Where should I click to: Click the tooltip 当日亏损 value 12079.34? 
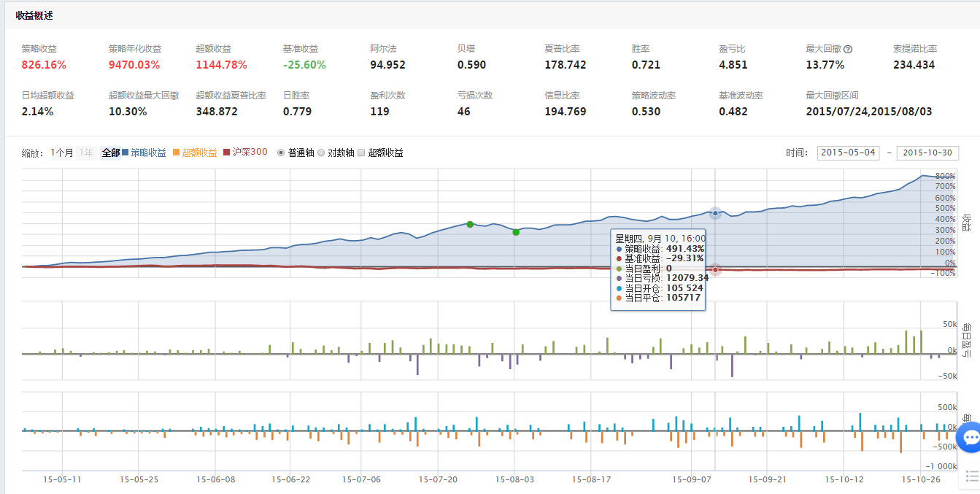(x=687, y=278)
